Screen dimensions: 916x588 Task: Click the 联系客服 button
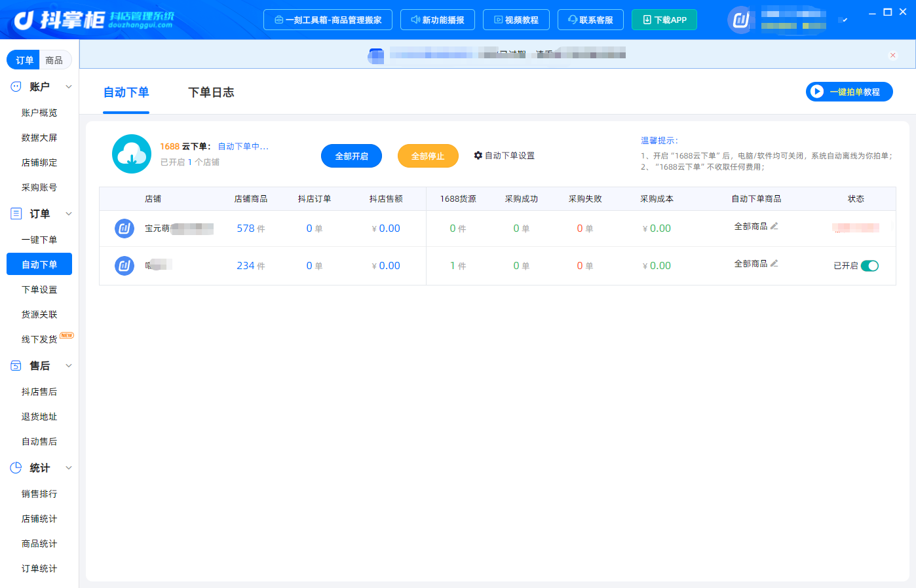tap(591, 20)
